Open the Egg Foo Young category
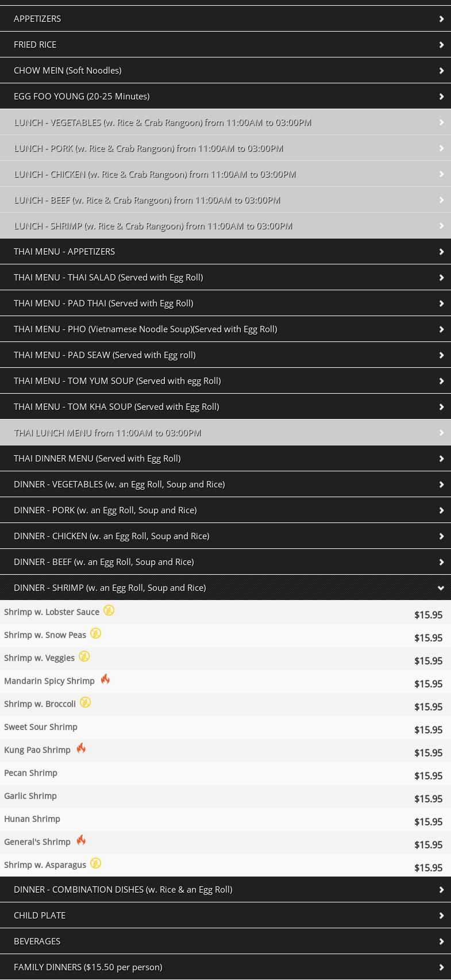 click(82, 96)
